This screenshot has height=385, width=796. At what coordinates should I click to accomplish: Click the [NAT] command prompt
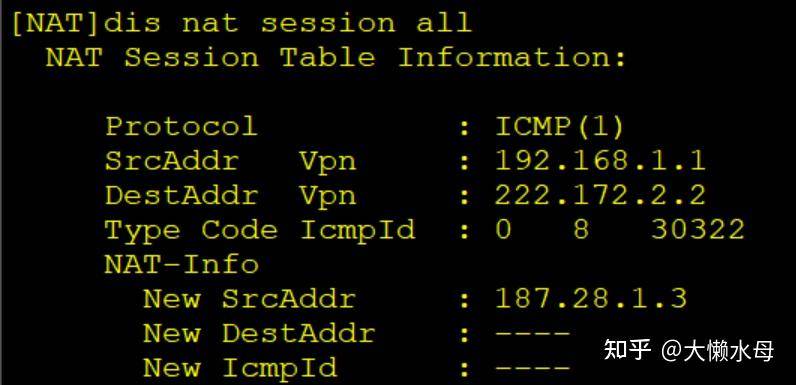tap(55, 23)
